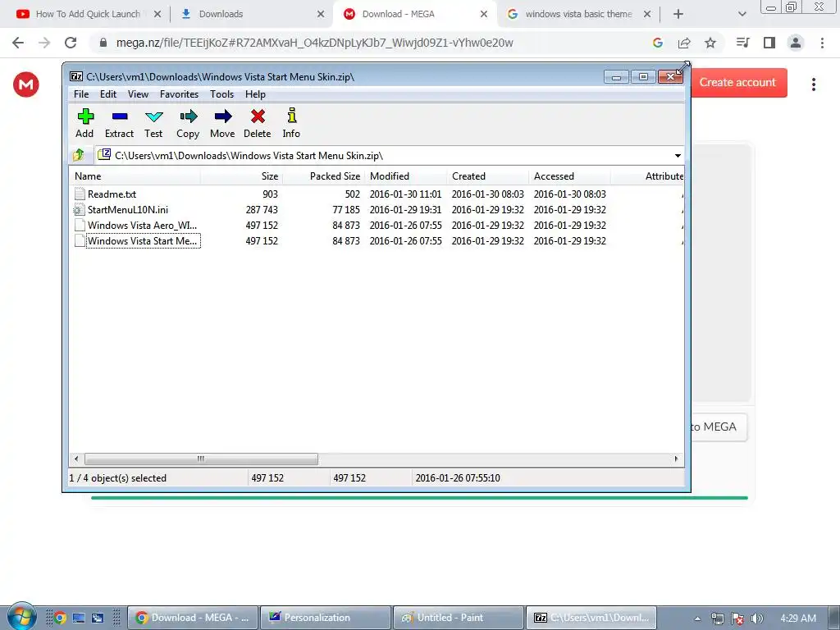Open Personalization from the taskbar

point(326,618)
